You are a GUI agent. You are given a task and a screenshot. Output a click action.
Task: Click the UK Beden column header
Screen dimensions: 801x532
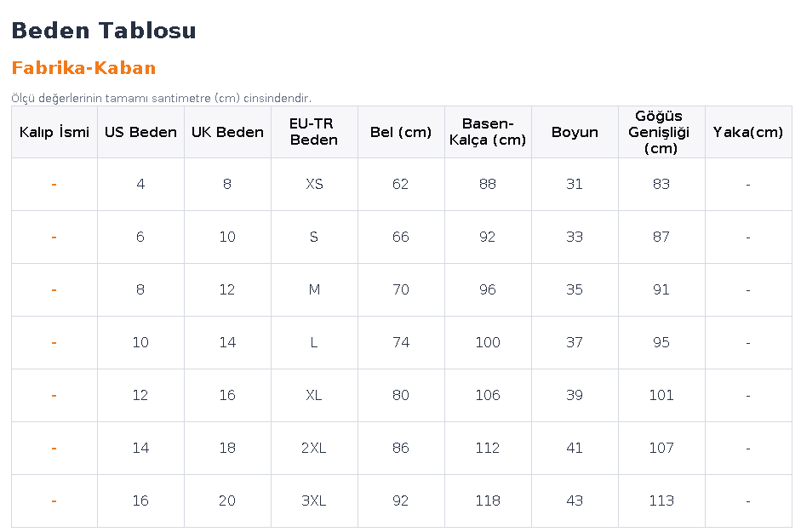click(227, 132)
